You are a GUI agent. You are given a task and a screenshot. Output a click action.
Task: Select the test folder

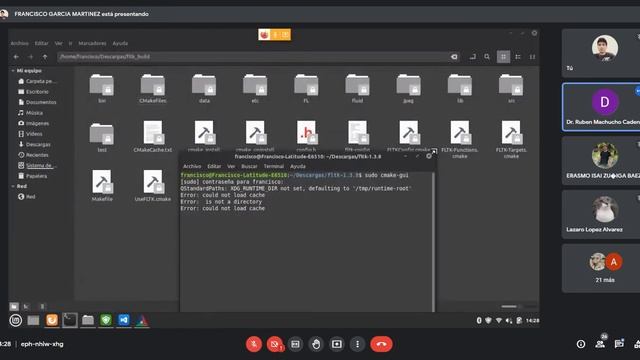[102, 137]
